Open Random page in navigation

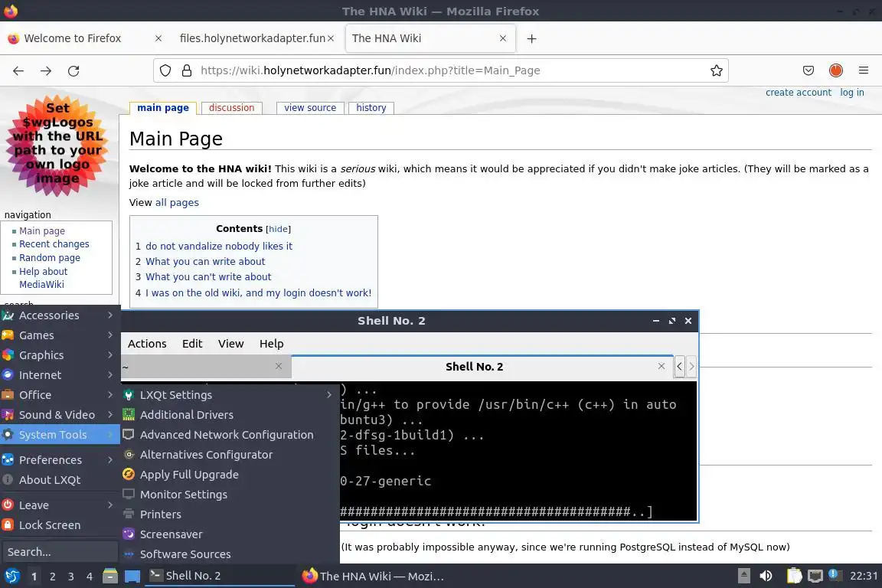coord(50,258)
